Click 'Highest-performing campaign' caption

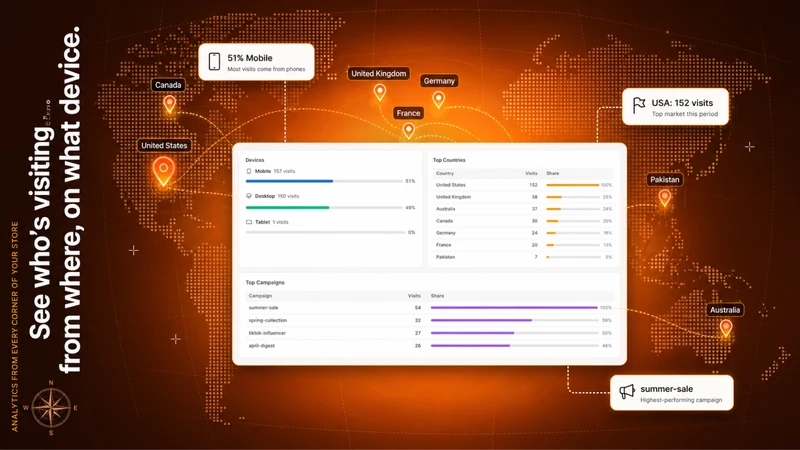[681, 400]
